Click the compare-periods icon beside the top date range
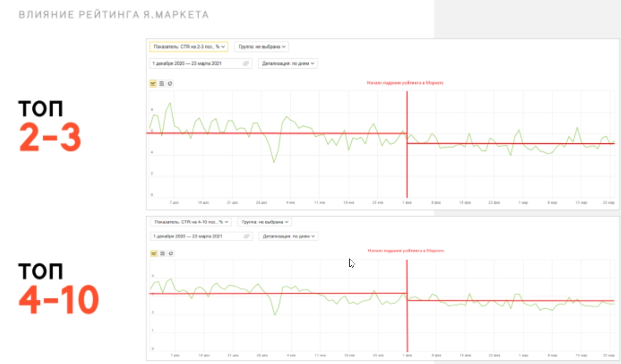The width and height of the screenshot is (621, 364). click(x=246, y=63)
